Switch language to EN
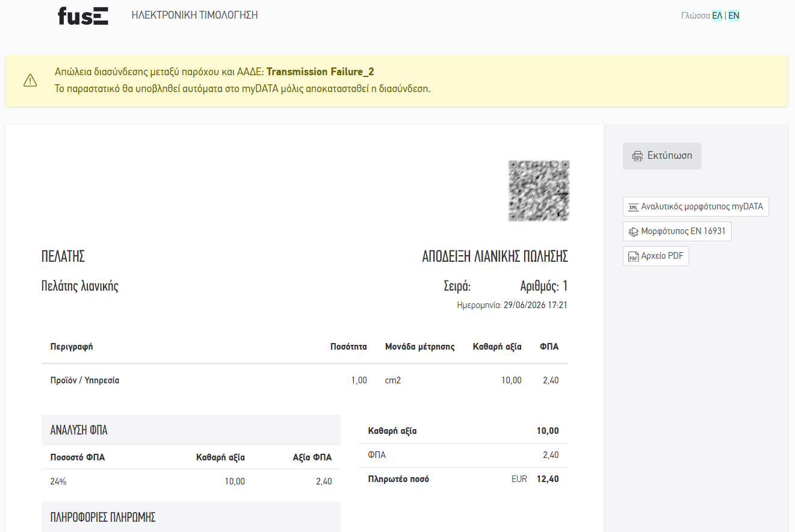This screenshot has width=795, height=532. [734, 16]
